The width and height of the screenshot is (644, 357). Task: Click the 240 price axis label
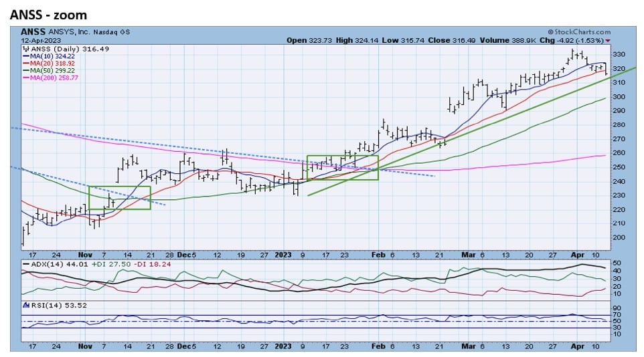[x=619, y=181]
